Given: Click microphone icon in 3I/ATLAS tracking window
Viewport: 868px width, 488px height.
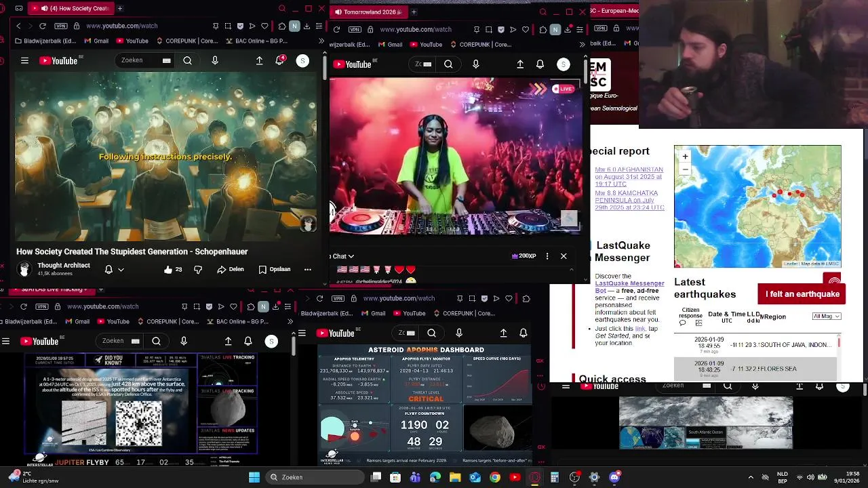Looking at the screenshot, I should (184, 341).
